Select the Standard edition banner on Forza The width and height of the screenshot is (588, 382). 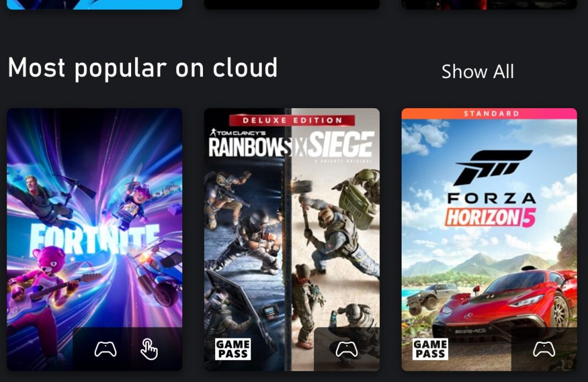(x=489, y=113)
